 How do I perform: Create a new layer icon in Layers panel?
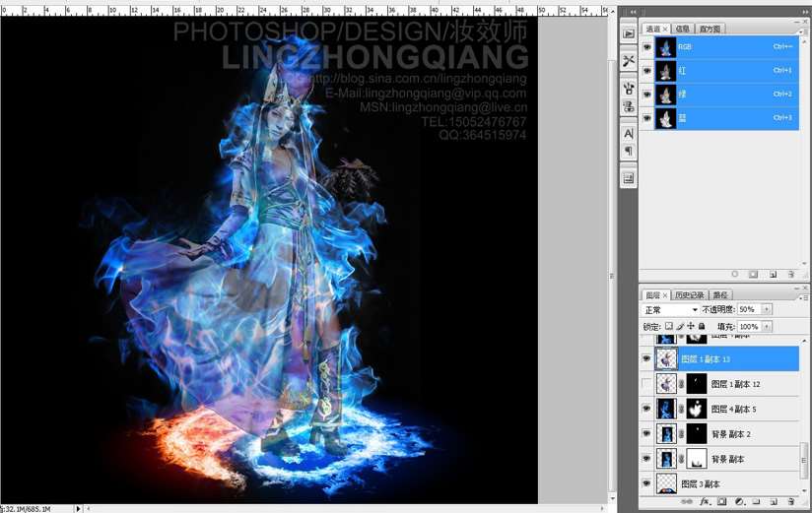774,501
